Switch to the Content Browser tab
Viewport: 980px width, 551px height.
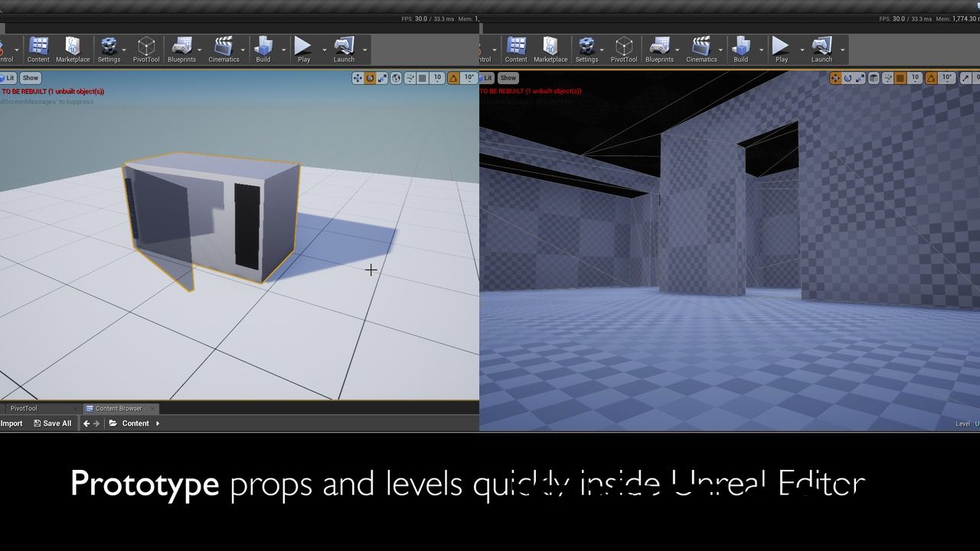tap(118, 409)
